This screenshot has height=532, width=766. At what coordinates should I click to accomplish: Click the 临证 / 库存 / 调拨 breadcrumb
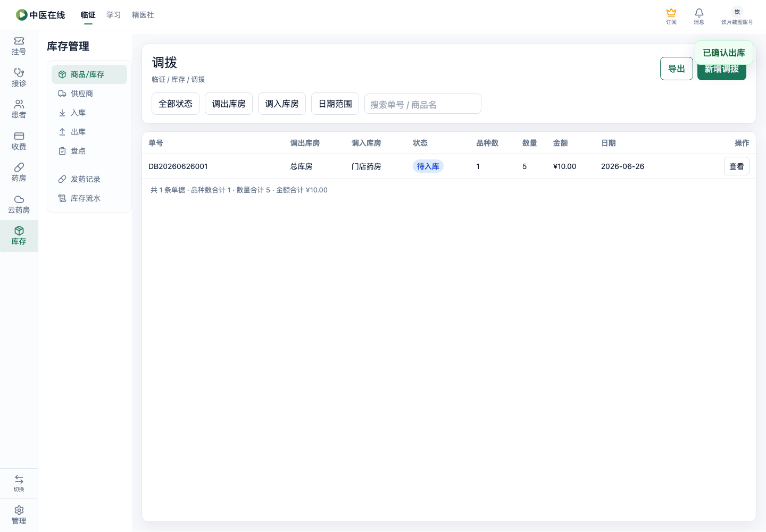[x=178, y=79]
